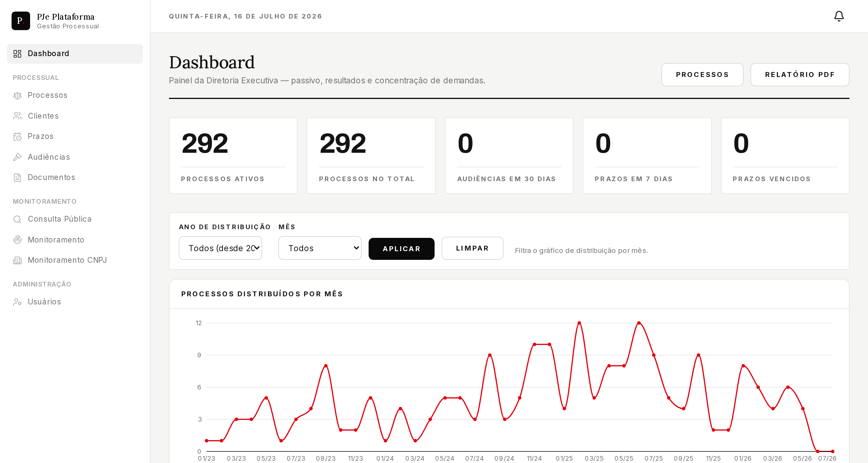Click the Clientes people icon

(x=17, y=116)
